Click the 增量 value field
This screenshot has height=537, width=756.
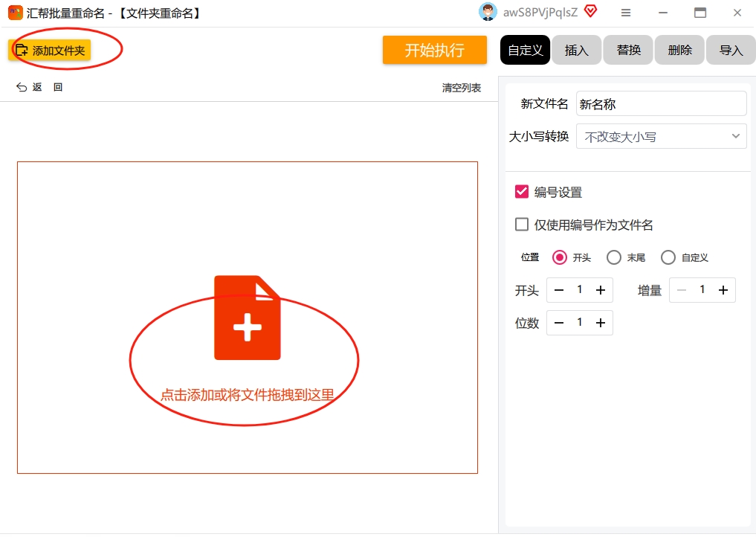click(702, 289)
